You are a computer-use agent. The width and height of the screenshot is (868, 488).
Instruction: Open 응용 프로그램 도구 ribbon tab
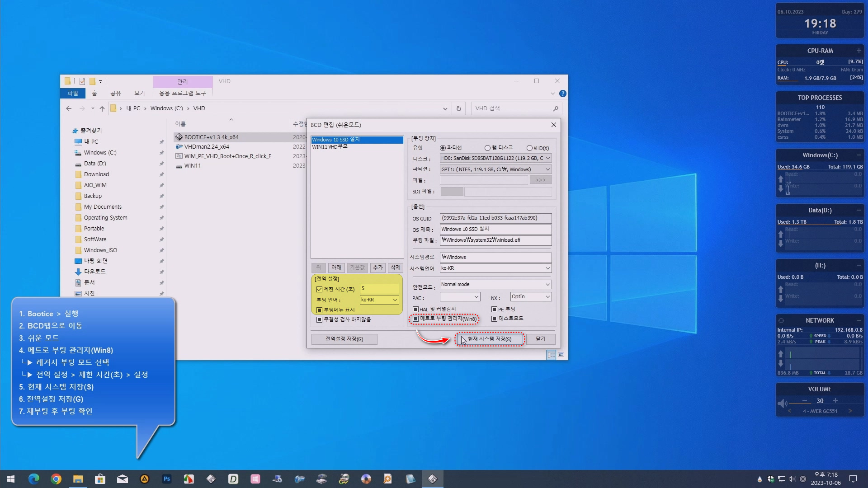pos(183,93)
